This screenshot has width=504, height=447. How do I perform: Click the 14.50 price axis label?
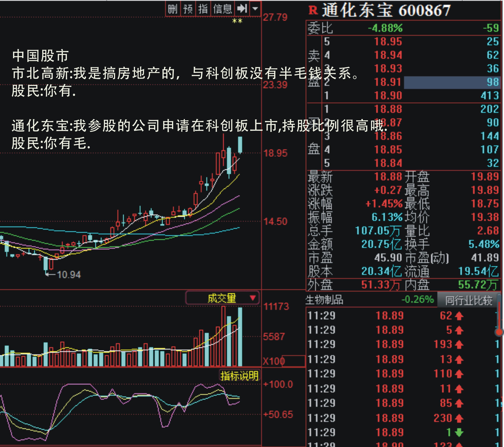click(275, 221)
